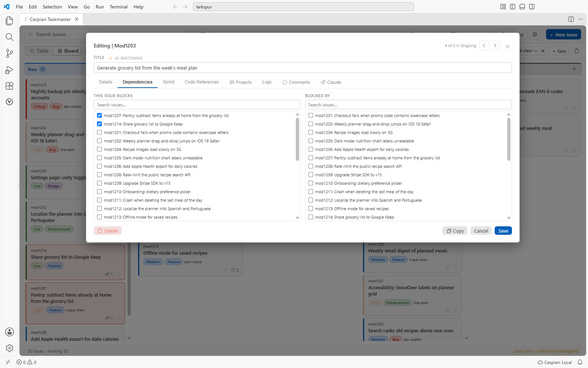
Task: Check mod1211 in This Issue Blocks list
Action: (x=99, y=200)
